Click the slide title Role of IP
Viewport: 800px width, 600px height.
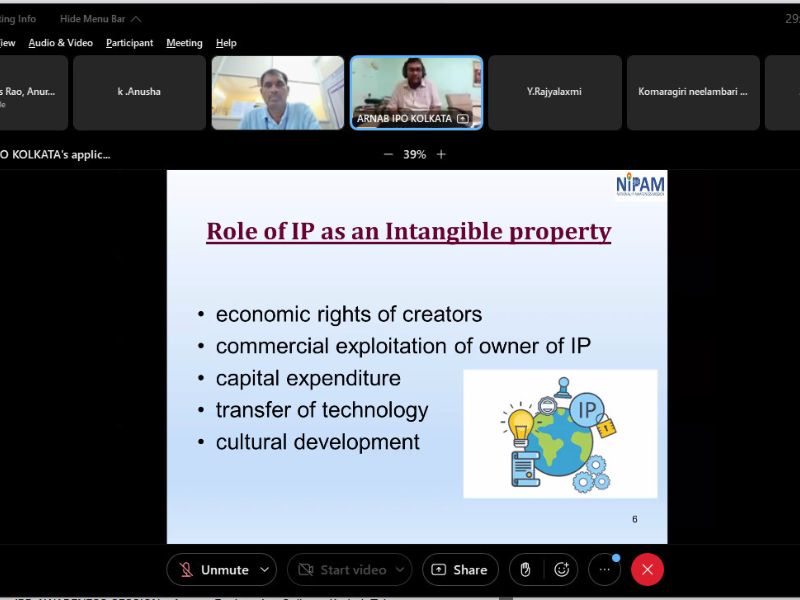(409, 231)
